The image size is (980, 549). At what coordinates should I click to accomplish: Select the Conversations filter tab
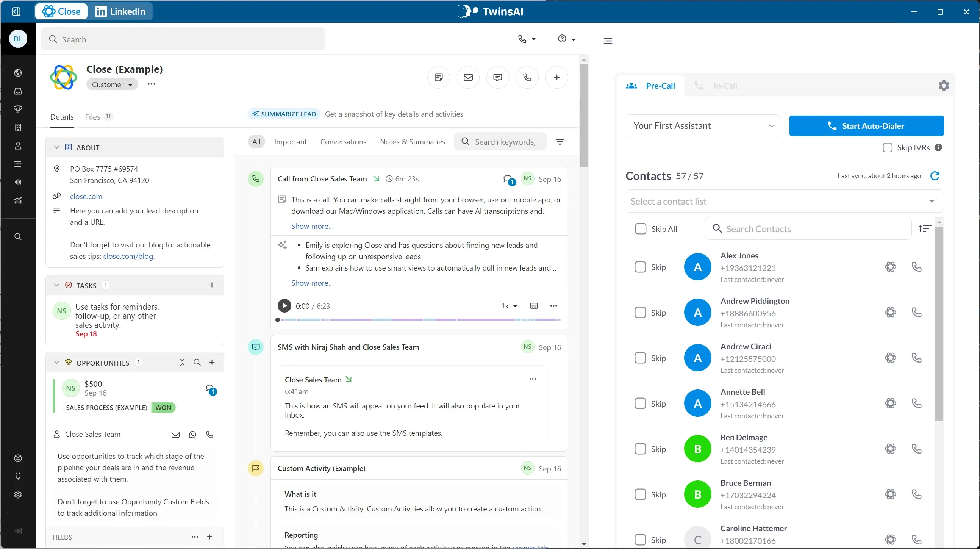(343, 142)
